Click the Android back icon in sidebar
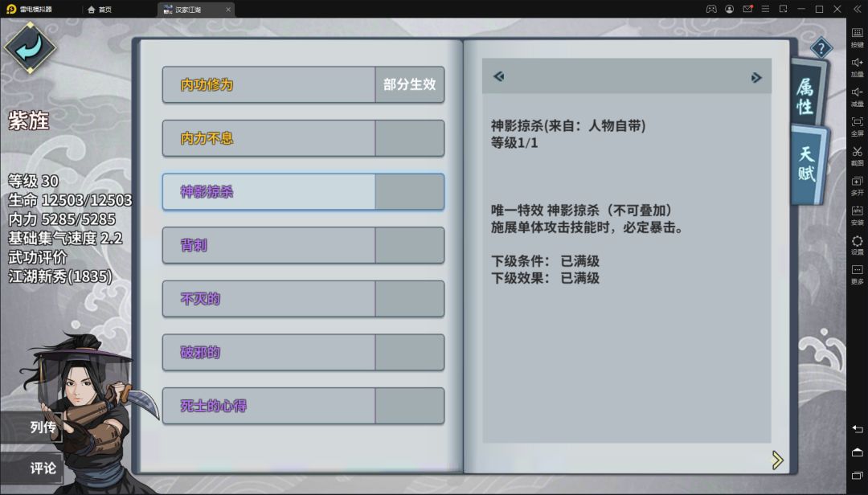Screen dimensions: 868x495 857,429
